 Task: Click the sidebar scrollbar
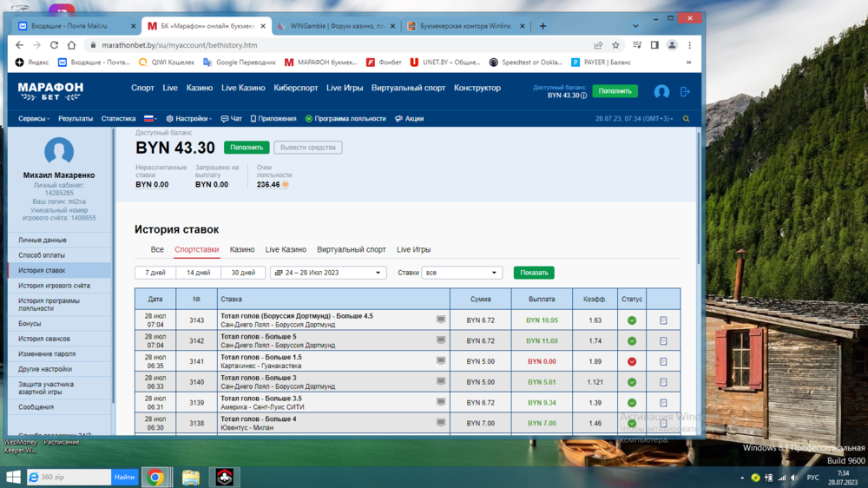coord(114,266)
